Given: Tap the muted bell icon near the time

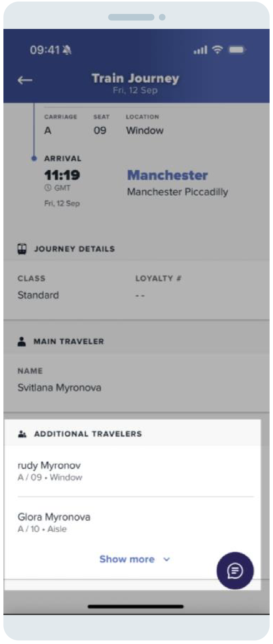Looking at the screenshot, I should [x=67, y=50].
